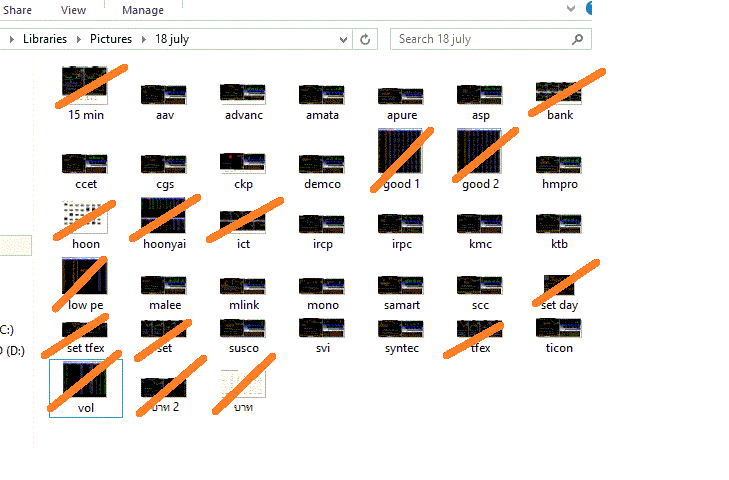The width and height of the screenshot is (729, 480).
Task: Click the Search 18 july field
Action: point(490,39)
